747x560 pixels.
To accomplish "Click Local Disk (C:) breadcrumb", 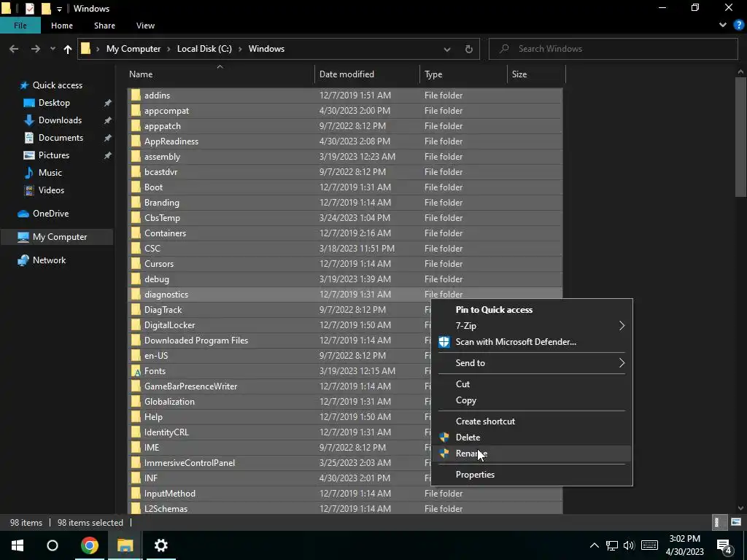I will click(204, 49).
